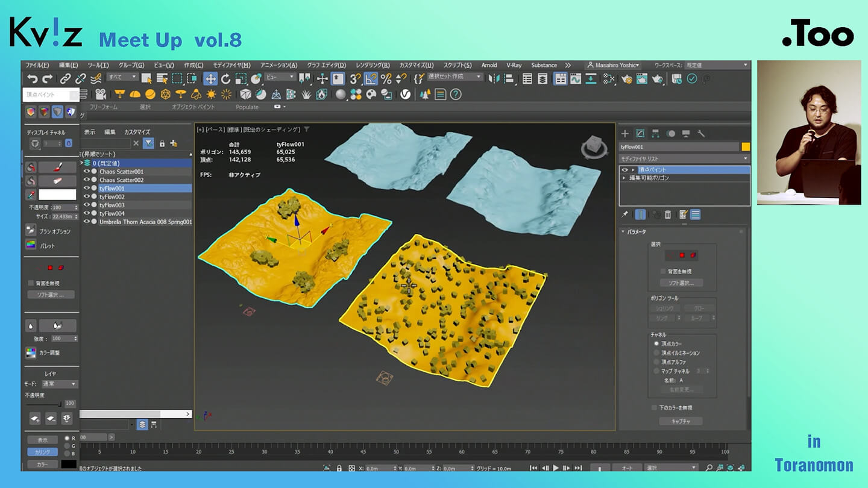Hide the Chaos Scatter001 object
Image resolution: width=868 pixels, height=488 pixels.
(87, 172)
